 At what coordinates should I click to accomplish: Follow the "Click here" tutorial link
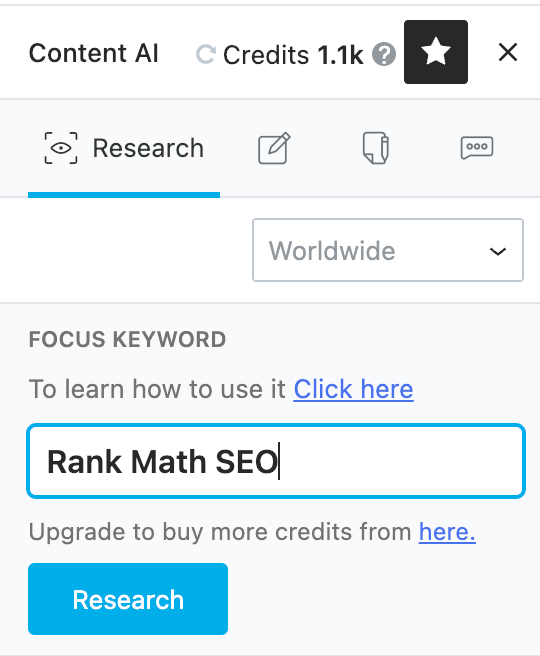[x=353, y=389]
